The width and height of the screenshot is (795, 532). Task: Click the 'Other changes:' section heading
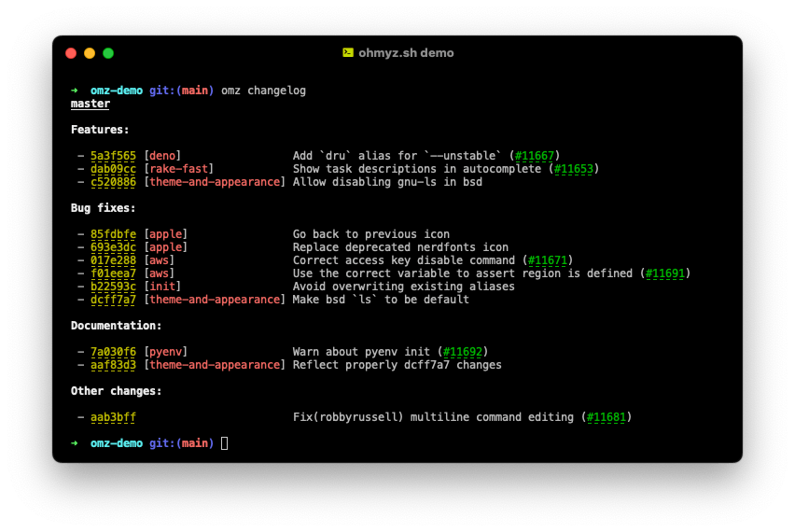116,391
